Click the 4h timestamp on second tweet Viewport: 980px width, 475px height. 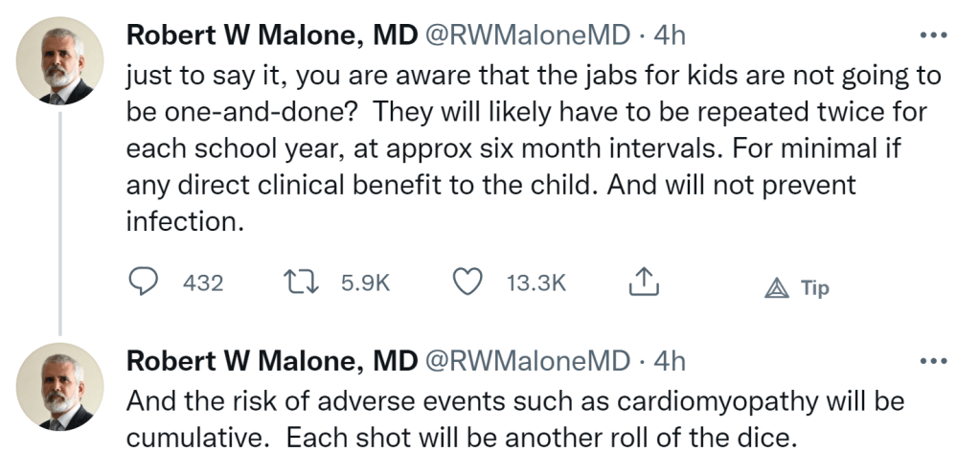pyautogui.click(x=670, y=361)
